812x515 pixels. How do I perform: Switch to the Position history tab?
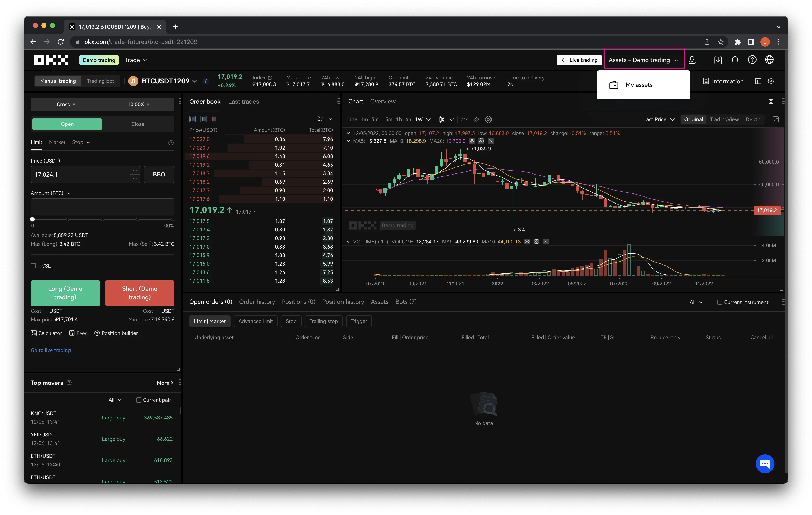point(343,301)
